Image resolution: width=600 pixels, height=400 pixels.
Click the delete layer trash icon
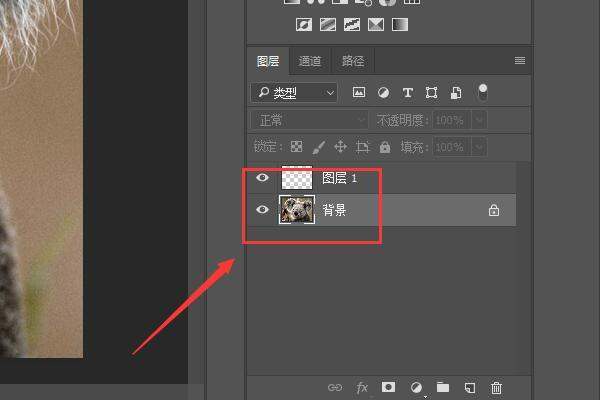[497, 387]
